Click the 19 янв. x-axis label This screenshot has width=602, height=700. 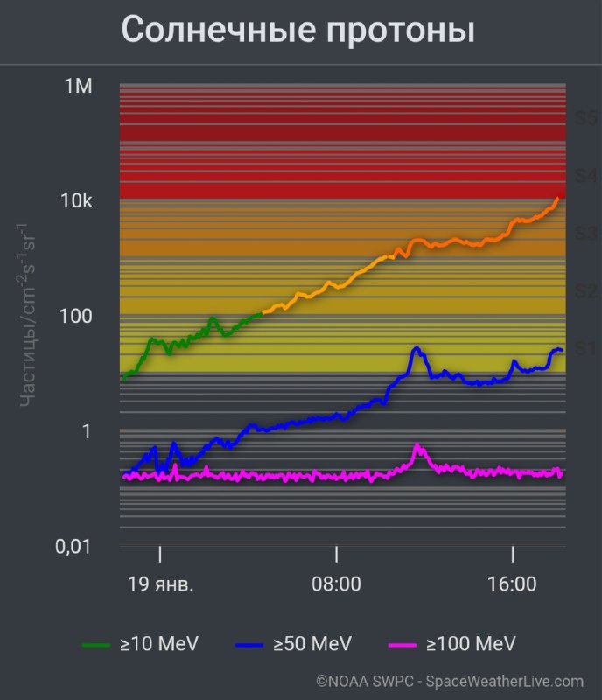(161, 584)
